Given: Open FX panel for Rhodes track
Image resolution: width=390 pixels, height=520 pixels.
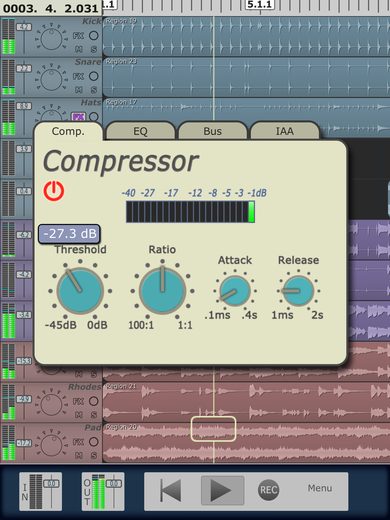Looking at the screenshot, I should tap(78, 401).
